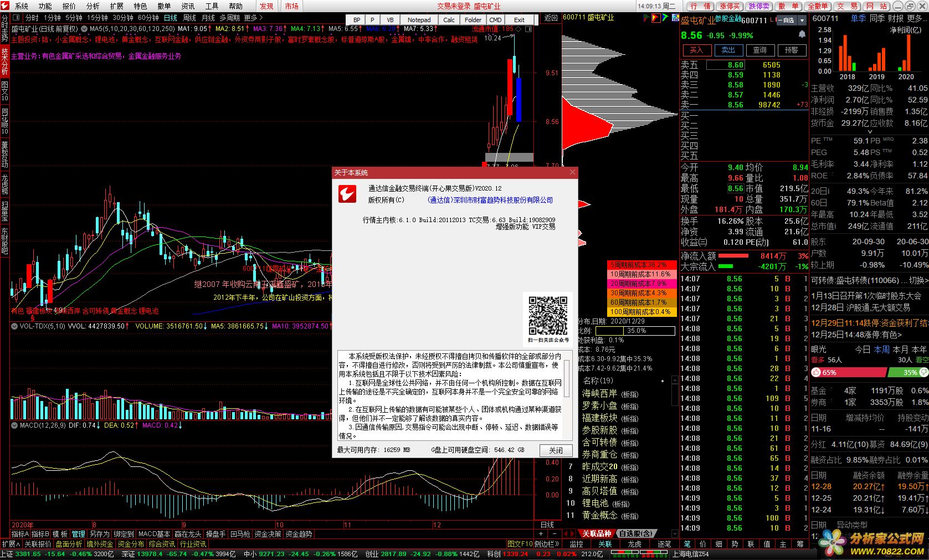The image size is (929, 560).
Task: Open the 市场 tab
Action: tap(291, 6)
